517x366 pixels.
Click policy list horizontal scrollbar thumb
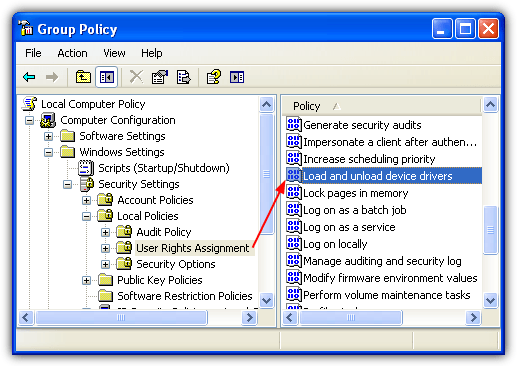click(351, 317)
